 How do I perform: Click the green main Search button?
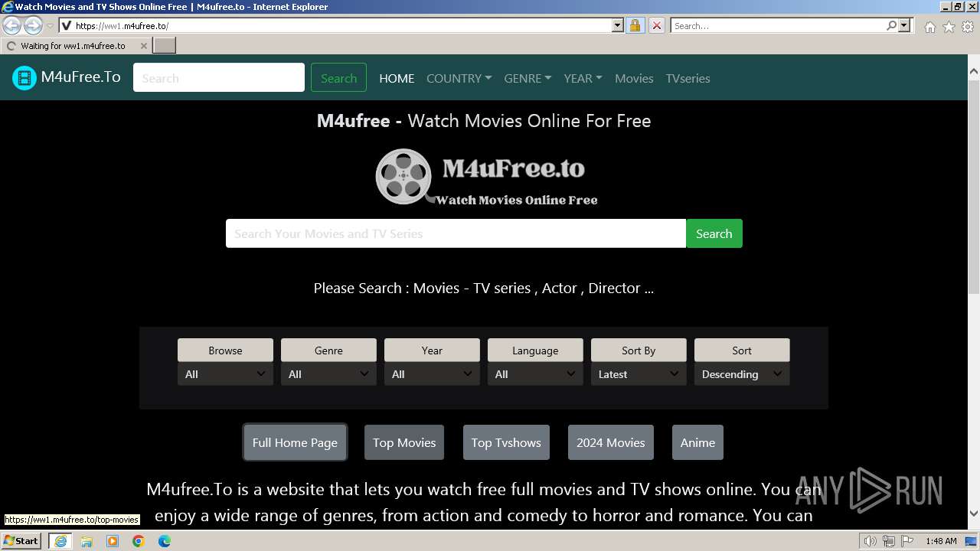(714, 233)
